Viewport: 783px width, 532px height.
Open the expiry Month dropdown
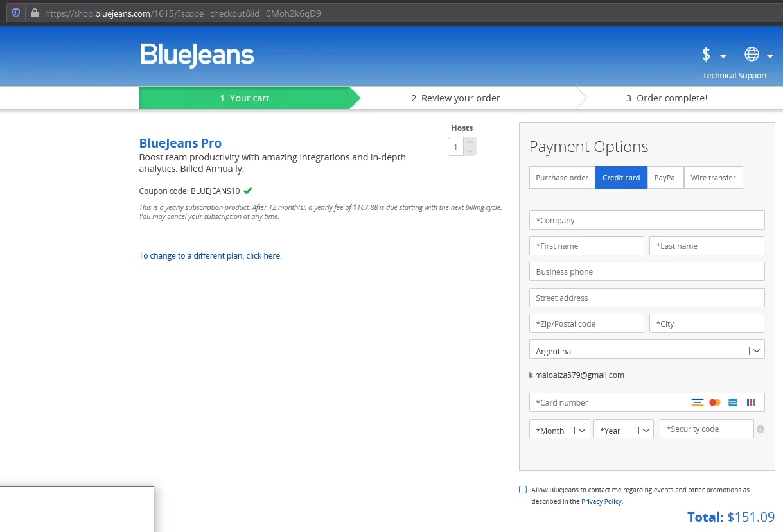click(559, 430)
